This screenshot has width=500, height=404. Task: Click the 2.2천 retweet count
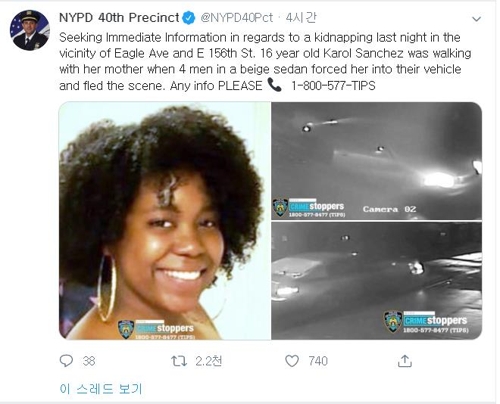coord(208,361)
